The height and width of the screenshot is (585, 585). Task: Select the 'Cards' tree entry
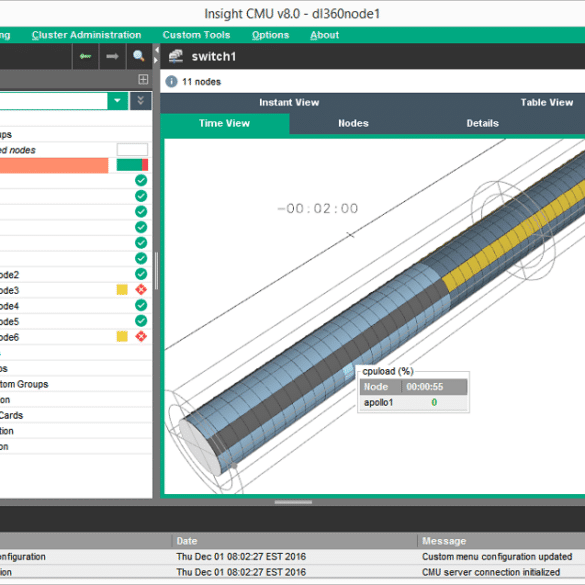[11, 415]
